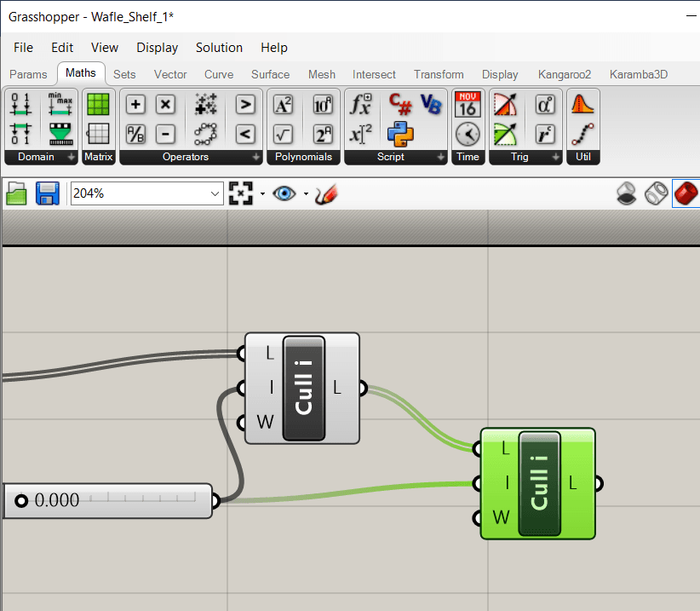Select the green Construct Matrix icon
Image resolution: width=700 pixels, height=611 pixels.
coord(98,104)
